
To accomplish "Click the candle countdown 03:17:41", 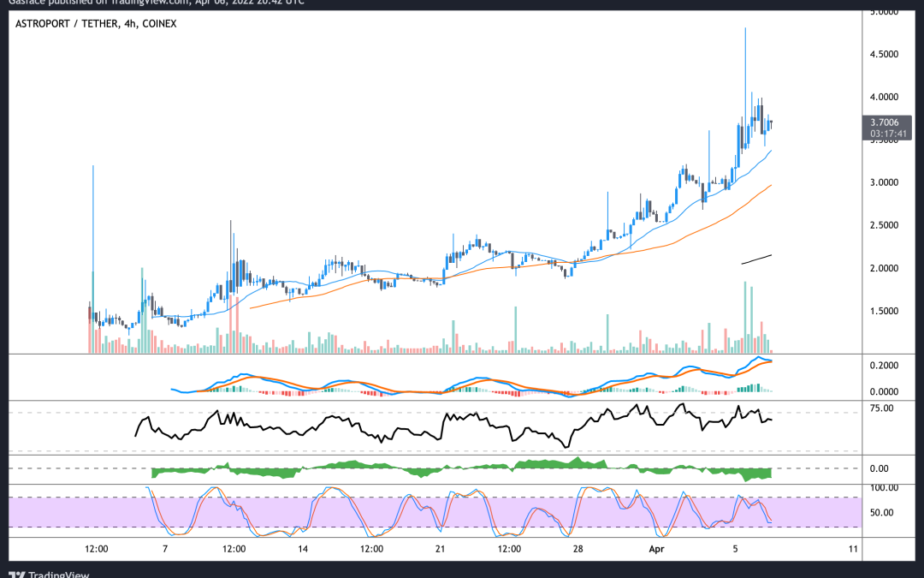I will 888,134.
